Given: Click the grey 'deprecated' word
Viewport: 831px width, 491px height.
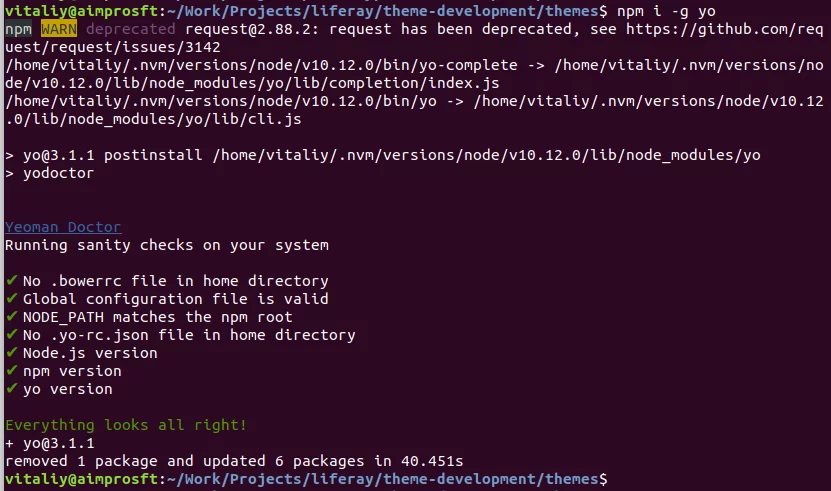Looking at the screenshot, I should pos(130,29).
